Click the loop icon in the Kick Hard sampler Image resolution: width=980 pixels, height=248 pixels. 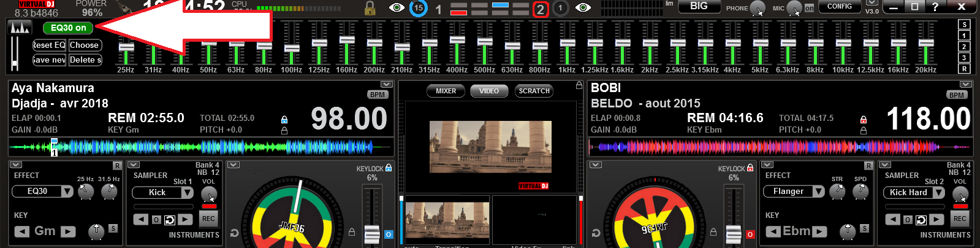[921, 220]
